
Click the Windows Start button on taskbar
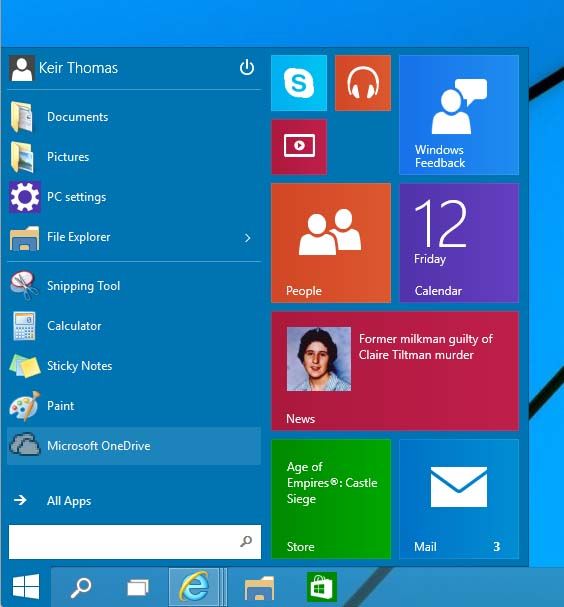tap(26, 586)
